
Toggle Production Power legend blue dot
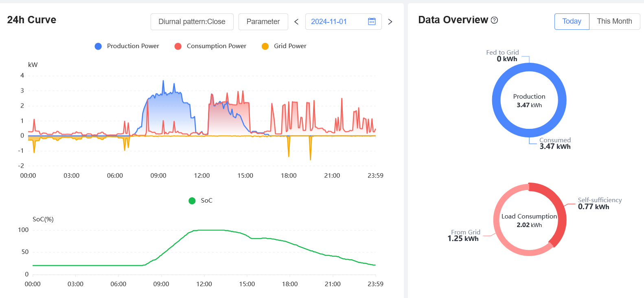tap(98, 46)
